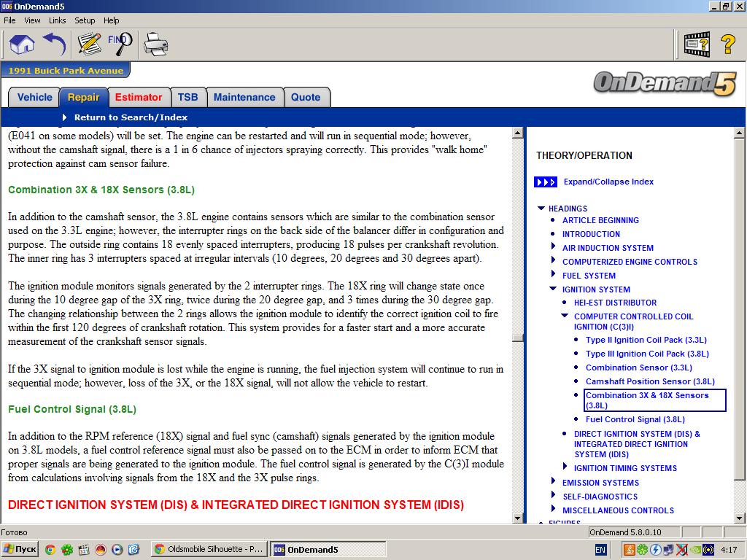747x560 pixels.
Task: Switch to the Estimator tab
Action: click(139, 97)
